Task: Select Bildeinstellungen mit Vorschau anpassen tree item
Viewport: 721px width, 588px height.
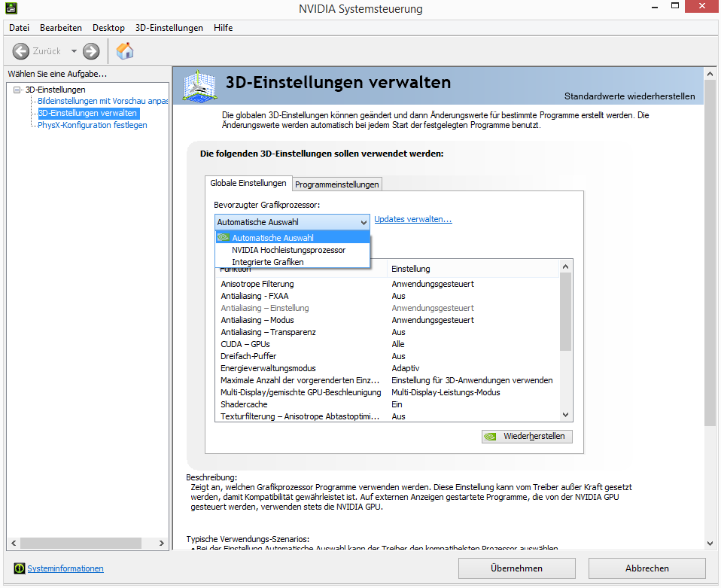Action: pos(103,101)
